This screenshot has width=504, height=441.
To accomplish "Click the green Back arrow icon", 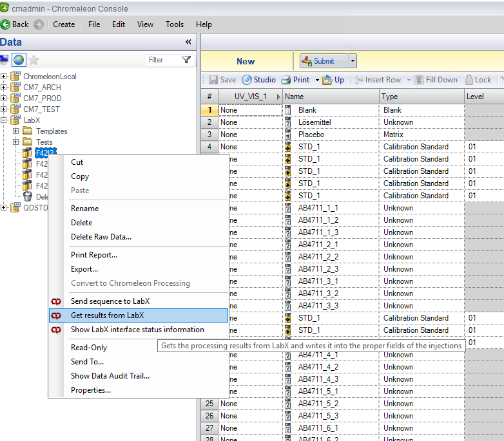I will [5, 24].
